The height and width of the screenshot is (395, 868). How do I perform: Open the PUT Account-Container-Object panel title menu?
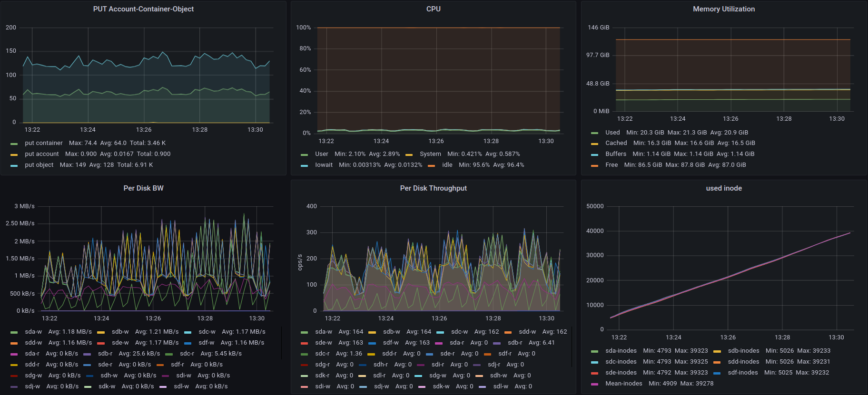pos(143,9)
